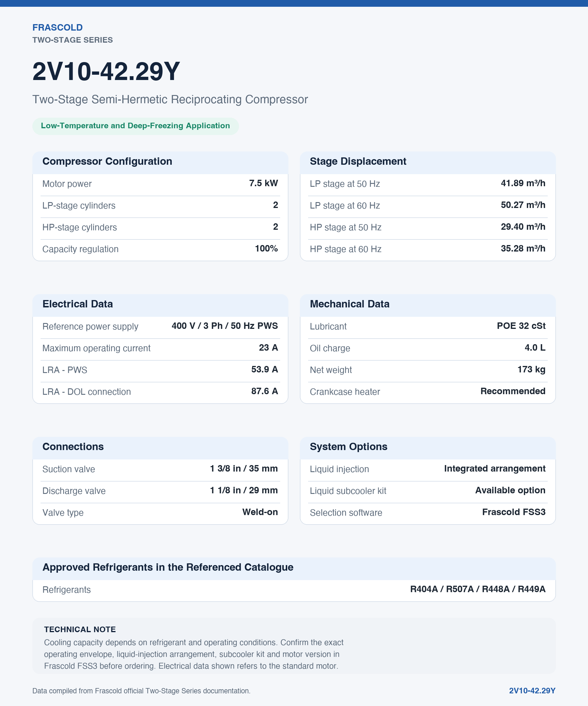Select the "Refrigerants" row label
The width and height of the screenshot is (588, 706).
point(66,590)
